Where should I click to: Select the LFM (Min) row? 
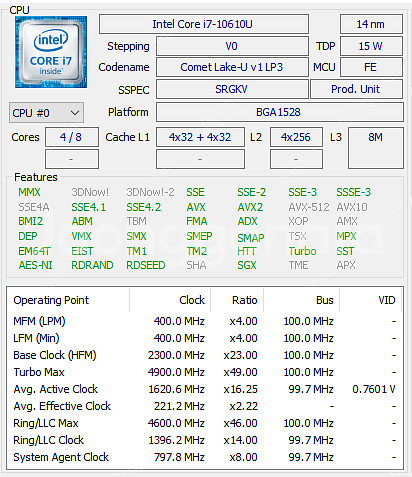coord(204,338)
